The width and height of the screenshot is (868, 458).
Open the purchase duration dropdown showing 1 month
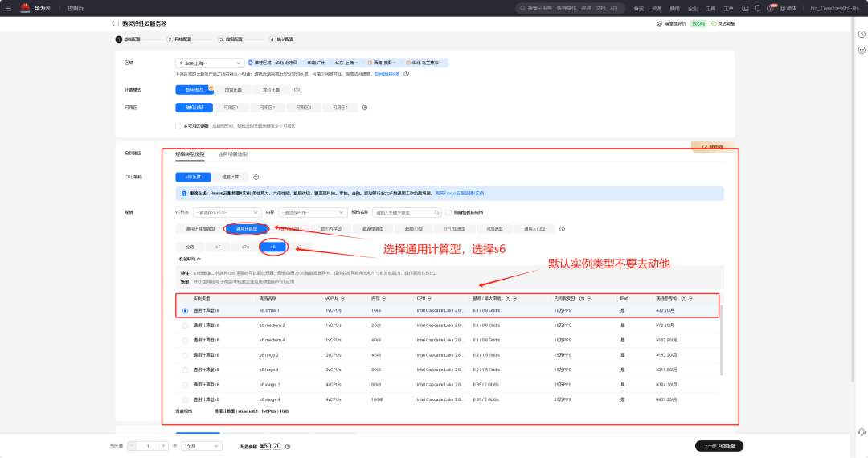coord(202,446)
